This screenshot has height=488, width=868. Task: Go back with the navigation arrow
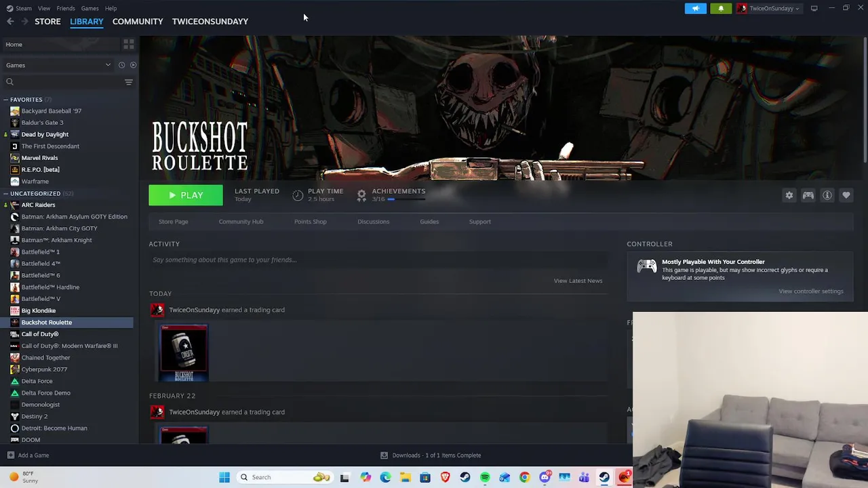pos(10,22)
